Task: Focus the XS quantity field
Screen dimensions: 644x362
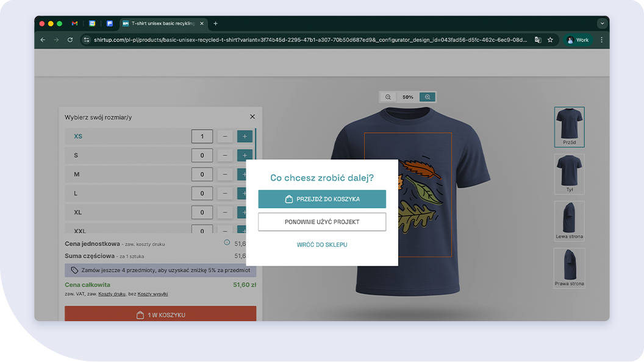Action: [x=202, y=137]
